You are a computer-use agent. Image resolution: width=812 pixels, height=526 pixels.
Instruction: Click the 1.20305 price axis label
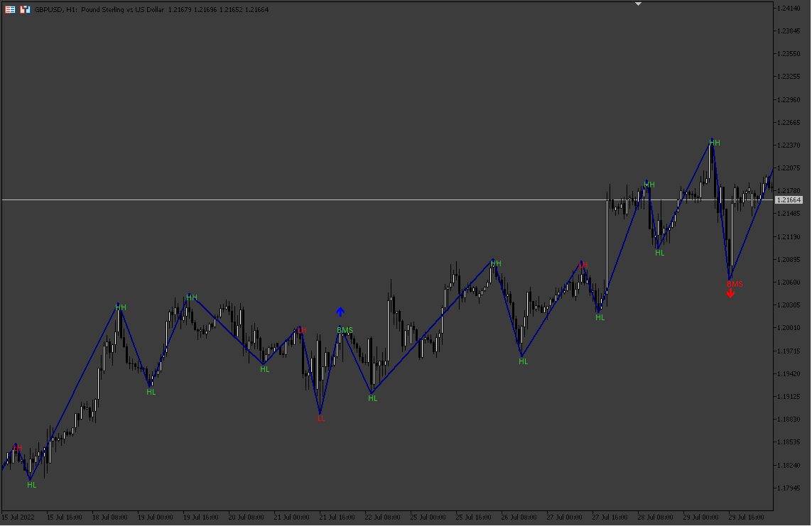tap(789, 305)
